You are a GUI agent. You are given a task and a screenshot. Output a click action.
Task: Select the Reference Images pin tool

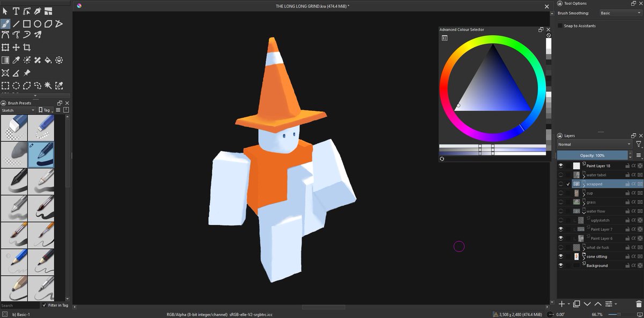tap(27, 73)
